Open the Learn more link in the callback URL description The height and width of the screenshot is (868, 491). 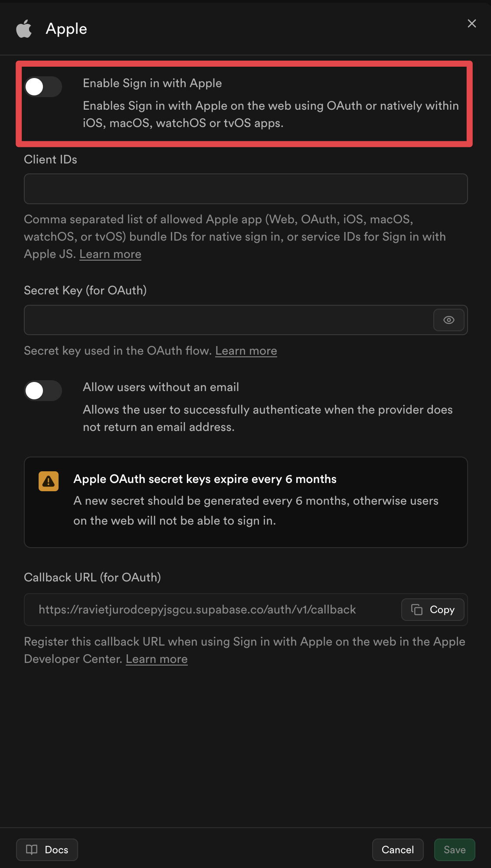[157, 659]
